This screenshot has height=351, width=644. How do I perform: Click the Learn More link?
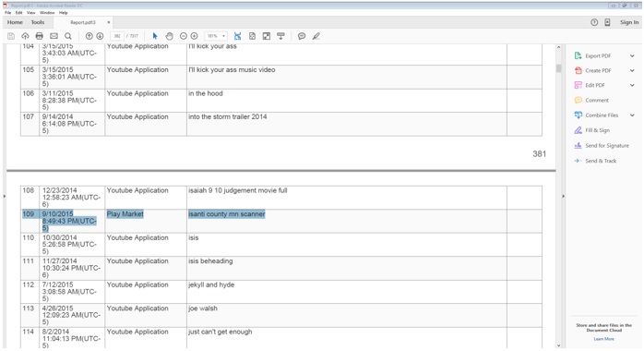tap(603, 339)
